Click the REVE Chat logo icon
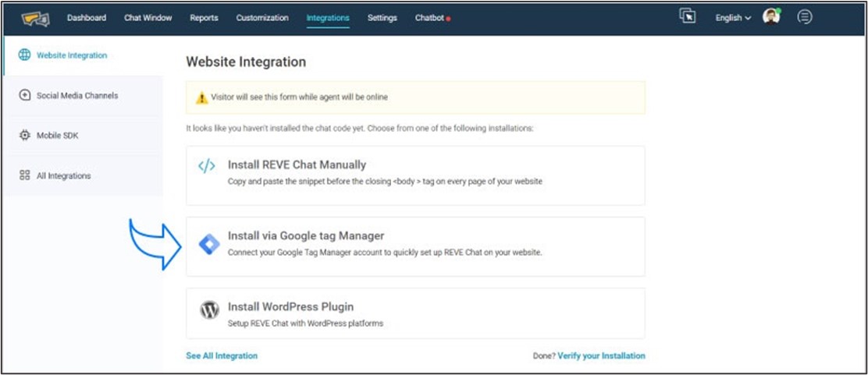868x375 pixels. tap(36, 18)
